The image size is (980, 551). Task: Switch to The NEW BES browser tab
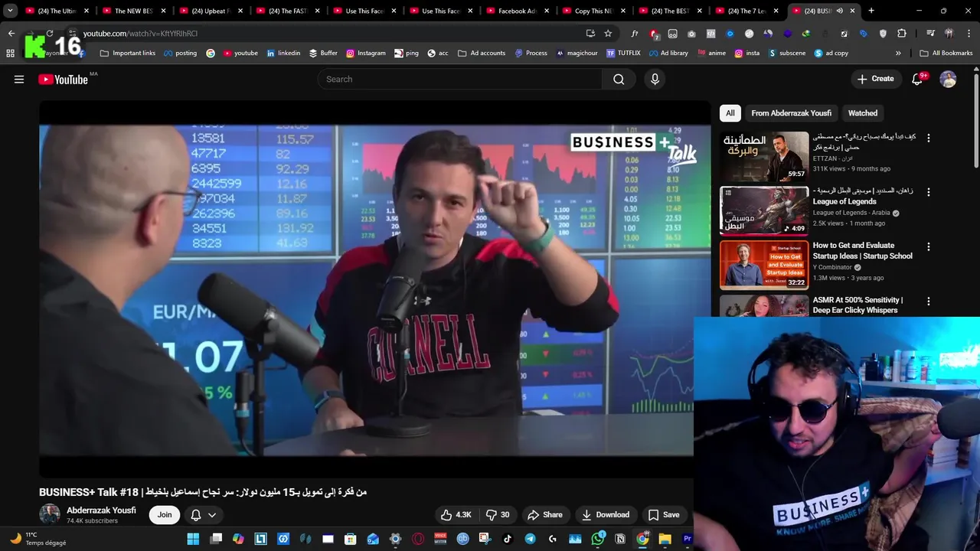(132, 11)
